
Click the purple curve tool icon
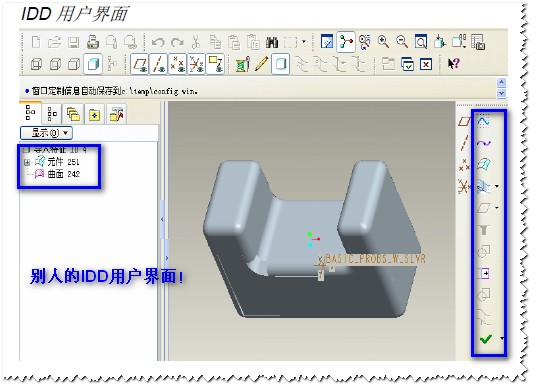[484, 143]
